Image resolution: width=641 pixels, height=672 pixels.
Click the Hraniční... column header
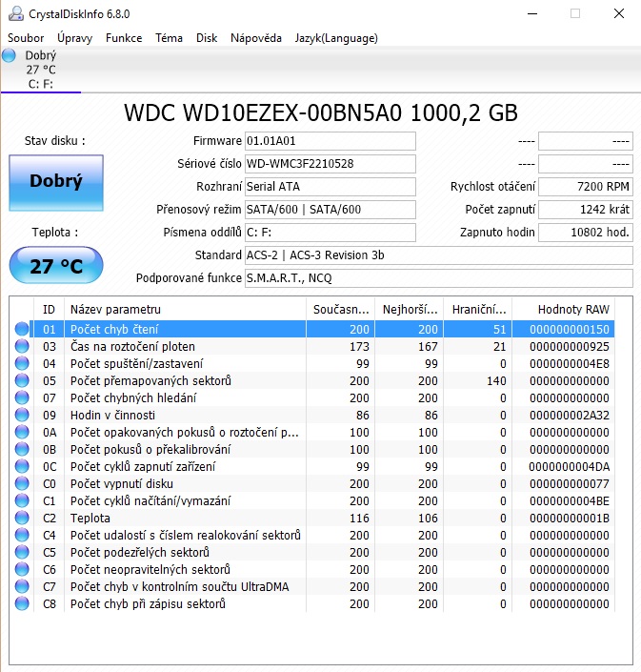[478, 309]
